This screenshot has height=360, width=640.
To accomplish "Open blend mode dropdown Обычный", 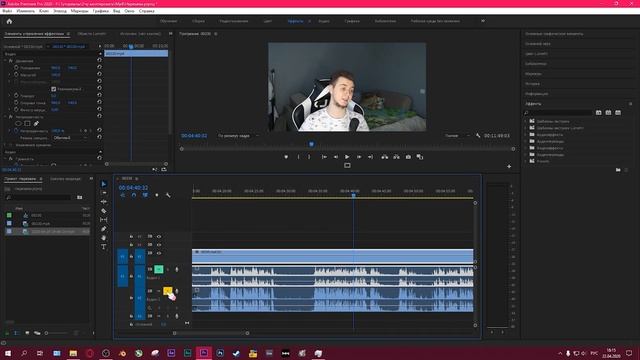I will coord(70,138).
